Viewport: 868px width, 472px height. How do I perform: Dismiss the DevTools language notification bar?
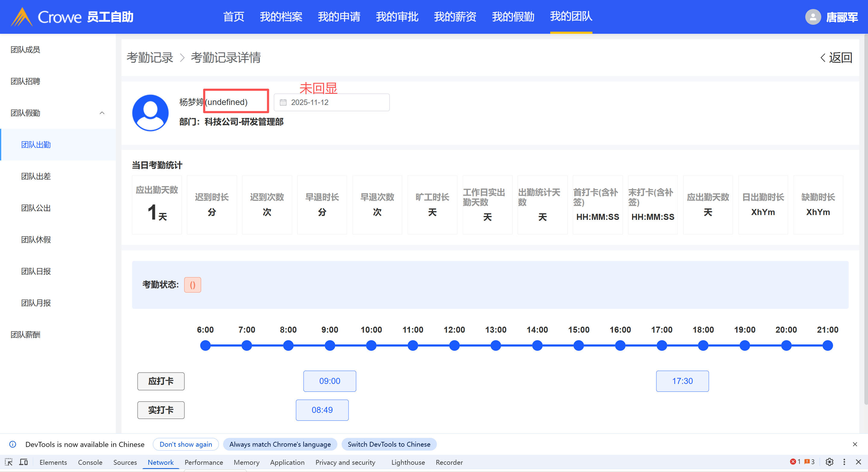[x=855, y=444]
